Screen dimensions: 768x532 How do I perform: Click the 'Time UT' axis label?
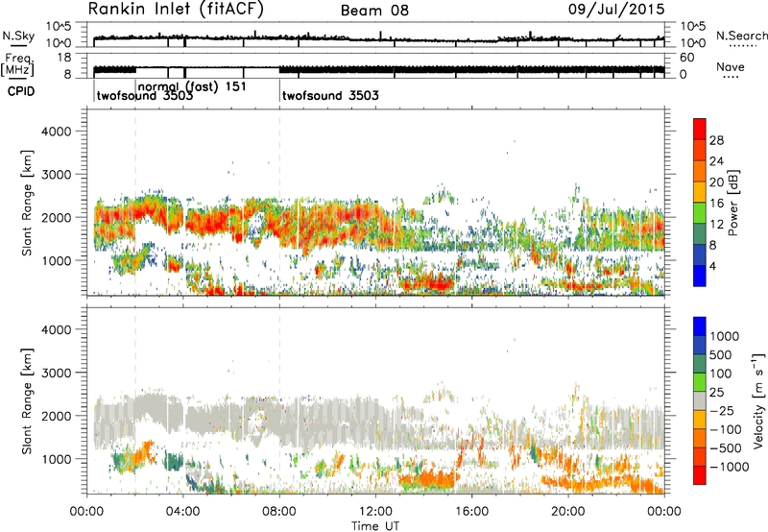tap(375, 525)
